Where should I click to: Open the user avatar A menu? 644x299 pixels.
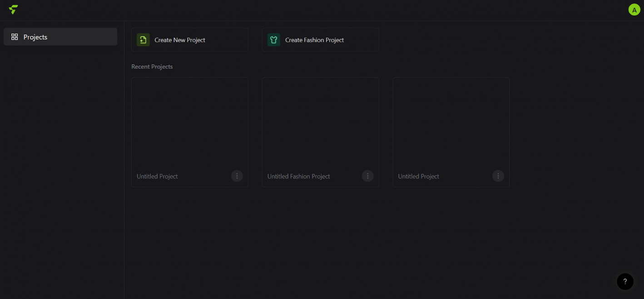(x=634, y=10)
